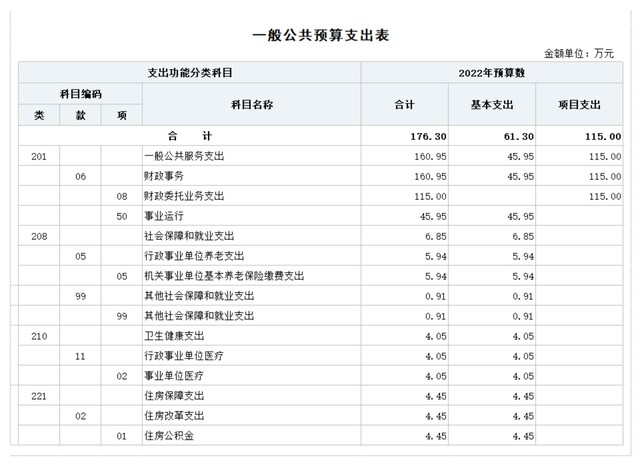Click the 项目支出 column header
640x466 pixels.
click(x=582, y=104)
